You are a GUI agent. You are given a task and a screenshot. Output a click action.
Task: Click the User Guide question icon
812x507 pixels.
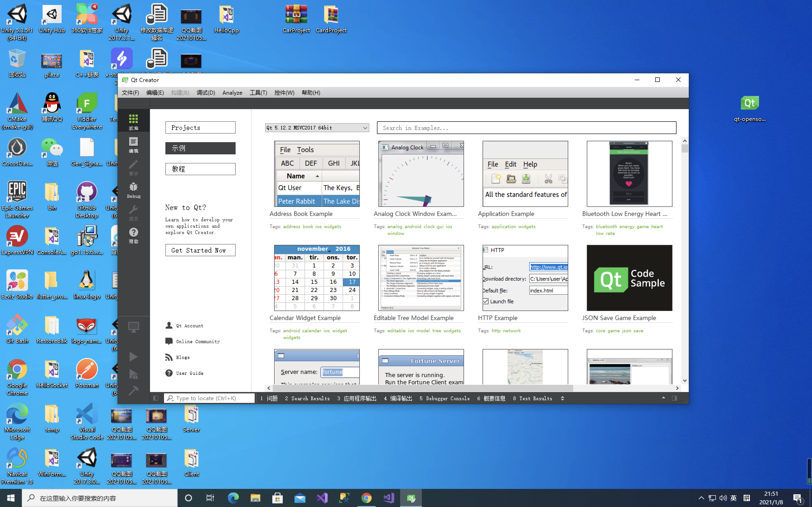click(x=169, y=373)
